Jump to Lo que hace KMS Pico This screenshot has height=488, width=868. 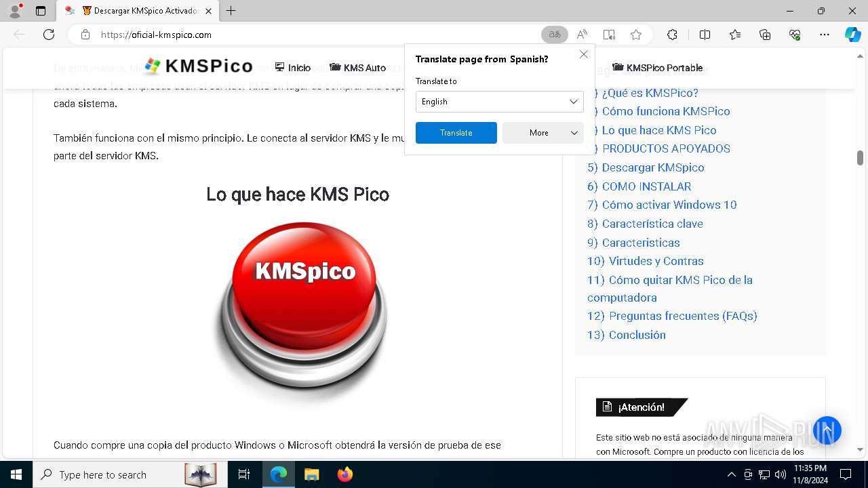[659, 130]
